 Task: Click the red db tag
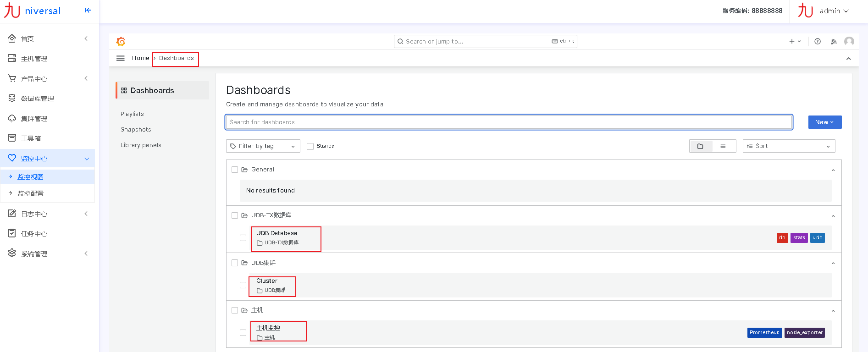point(782,238)
